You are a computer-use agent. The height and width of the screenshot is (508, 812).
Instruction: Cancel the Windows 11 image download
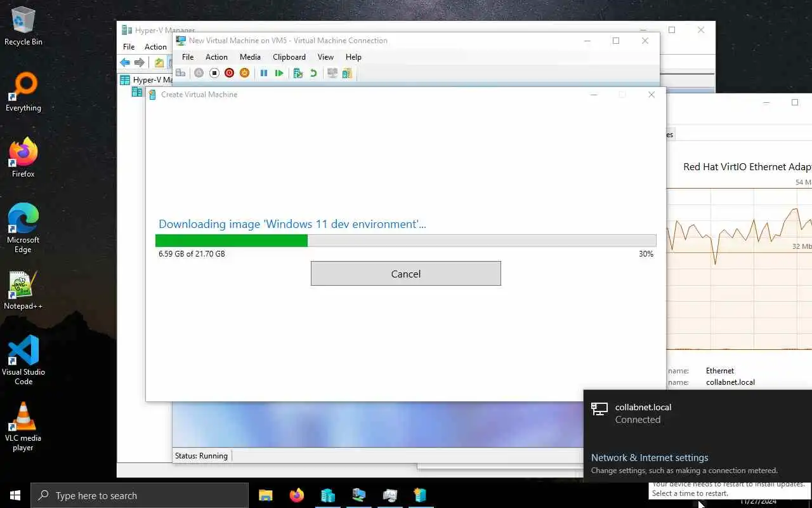[x=406, y=274]
